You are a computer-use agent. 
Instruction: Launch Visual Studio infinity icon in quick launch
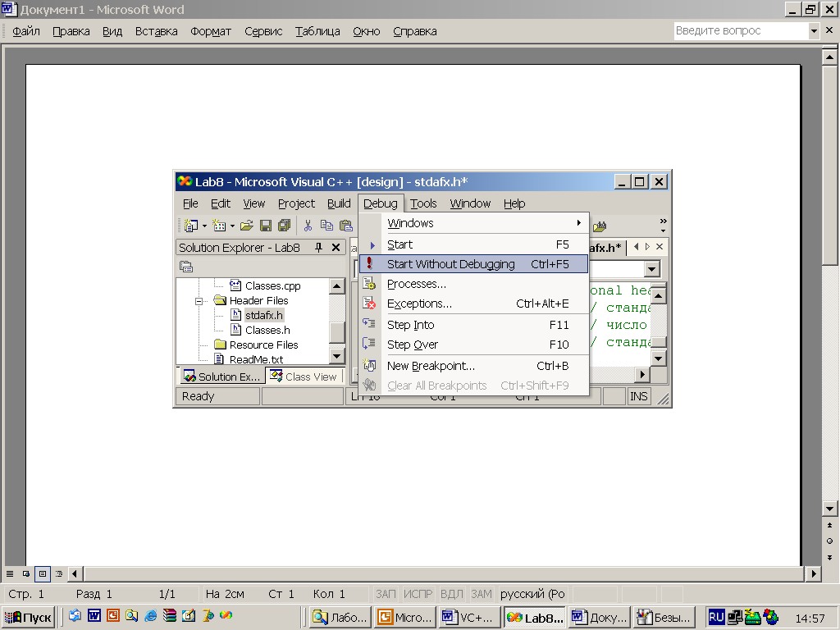click(226, 615)
